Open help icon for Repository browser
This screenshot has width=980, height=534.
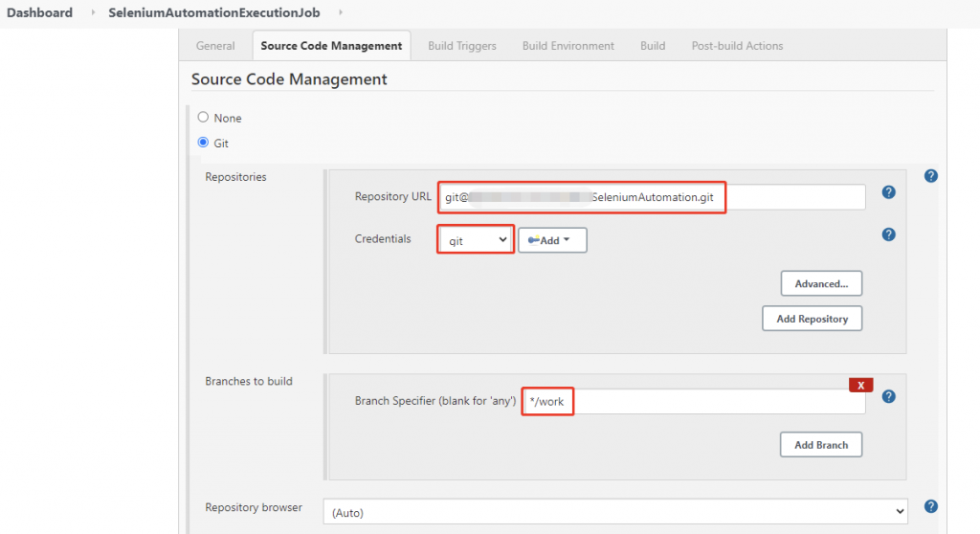click(x=930, y=506)
